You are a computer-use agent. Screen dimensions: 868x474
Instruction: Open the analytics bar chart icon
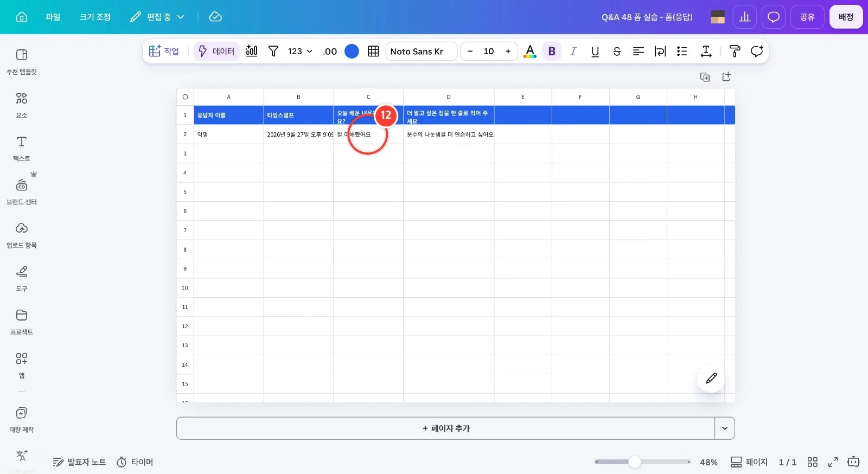[x=745, y=17]
